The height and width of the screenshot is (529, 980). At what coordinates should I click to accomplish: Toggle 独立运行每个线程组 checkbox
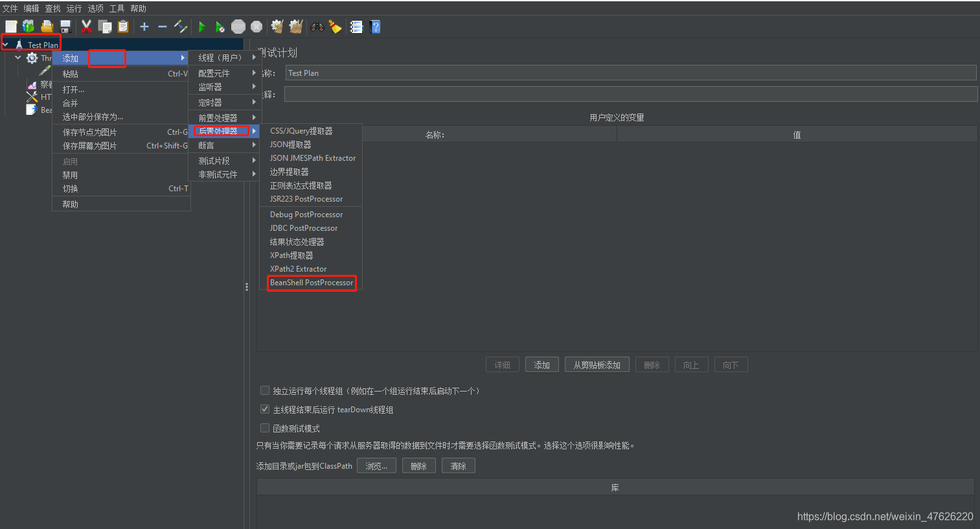pos(264,390)
